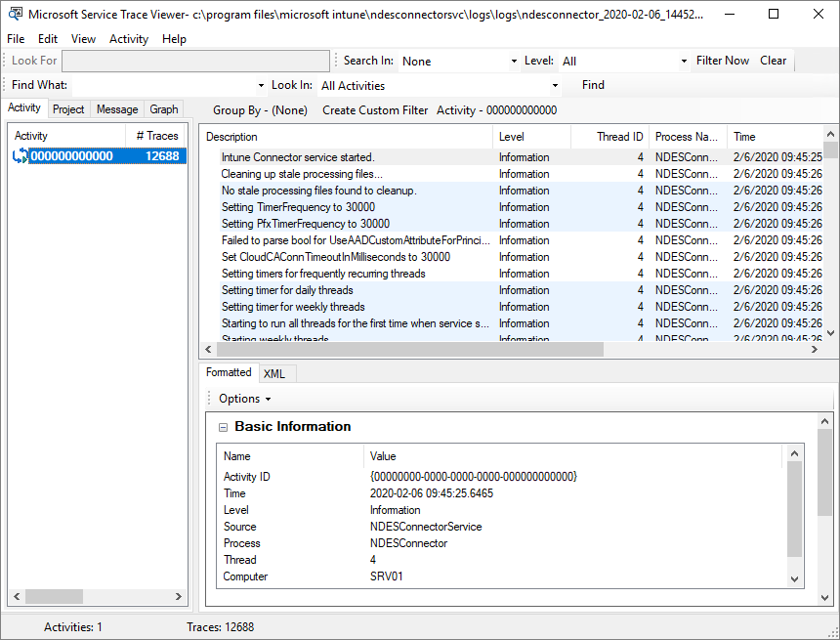
Task: Click the activity 000000000000 transfer icon
Action: point(20,156)
